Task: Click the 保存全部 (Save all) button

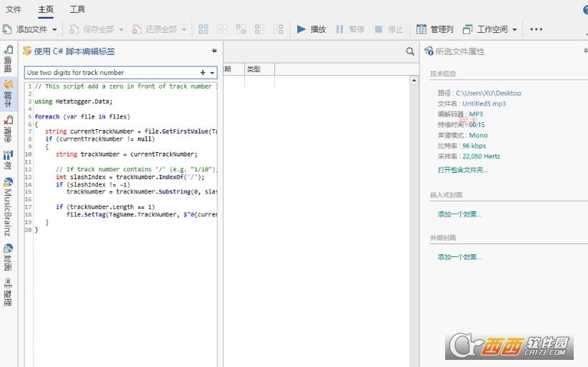Action: pyautogui.click(x=92, y=29)
